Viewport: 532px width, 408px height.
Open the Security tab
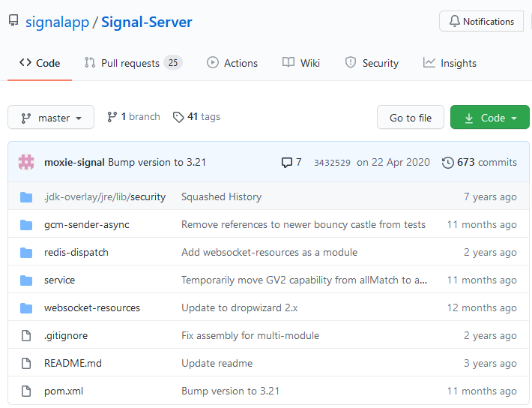[372, 63]
